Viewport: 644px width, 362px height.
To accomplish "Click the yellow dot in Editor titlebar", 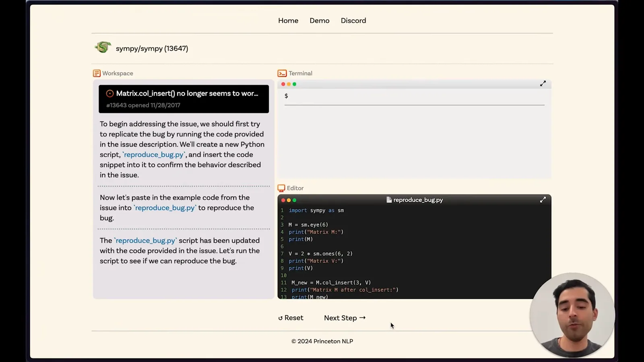I will click(x=289, y=200).
